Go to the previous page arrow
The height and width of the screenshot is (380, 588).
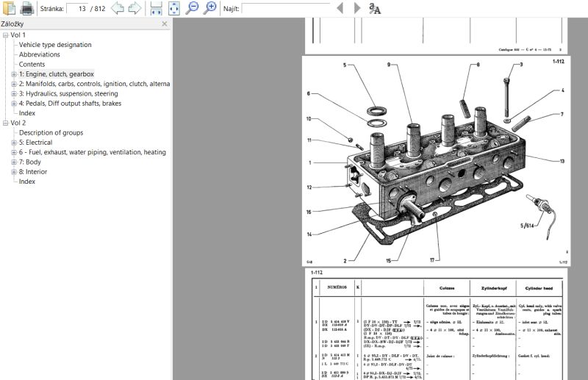pyautogui.click(x=117, y=8)
